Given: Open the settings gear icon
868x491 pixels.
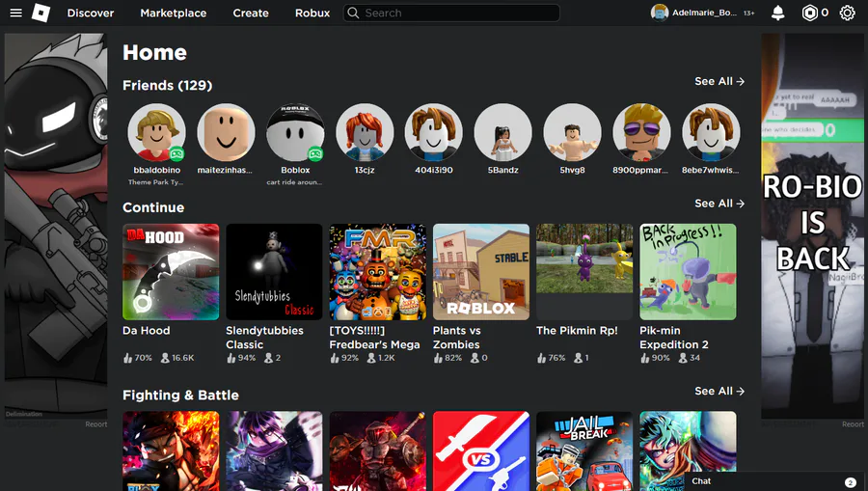Looking at the screenshot, I should (847, 13).
